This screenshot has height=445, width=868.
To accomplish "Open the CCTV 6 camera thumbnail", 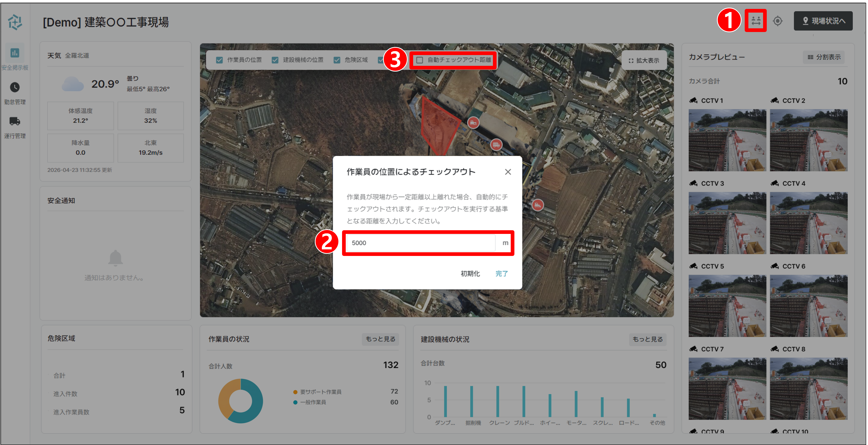I will coord(808,306).
